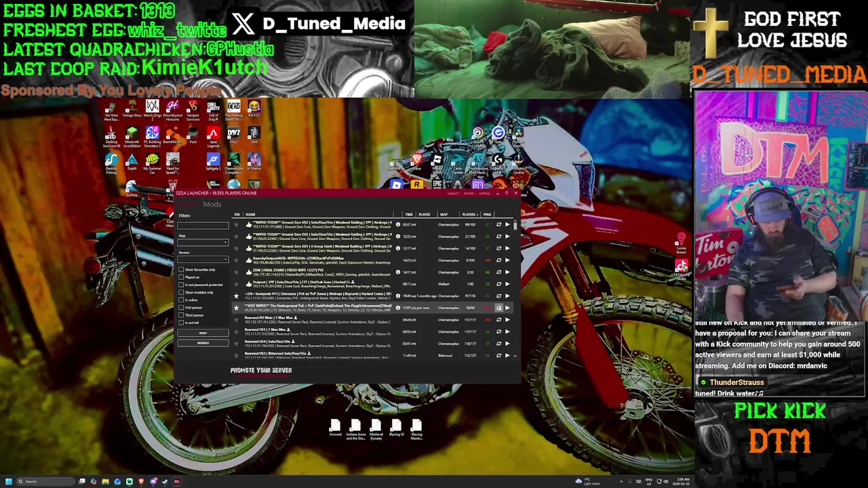Enable Show favourites only filter
868x488 pixels.
tap(181, 270)
